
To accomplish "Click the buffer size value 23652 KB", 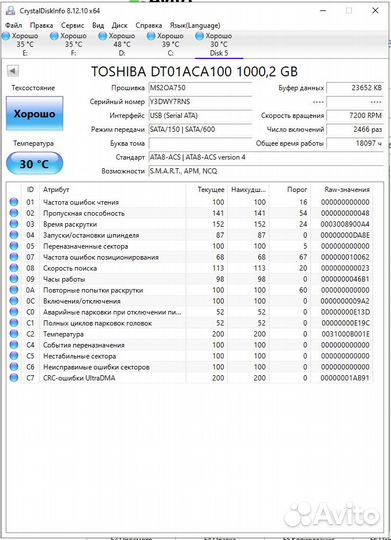I will (355, 88).
